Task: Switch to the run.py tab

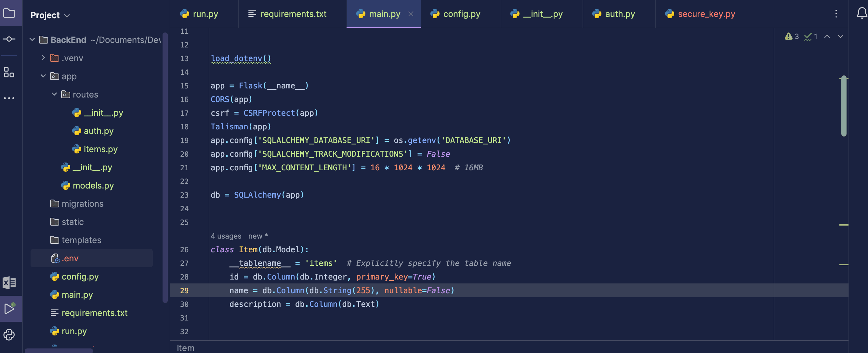Action: 204,14
